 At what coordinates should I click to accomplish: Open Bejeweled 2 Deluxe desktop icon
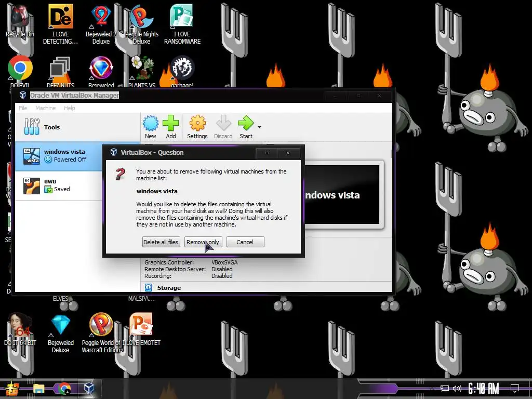pos(101,24)
